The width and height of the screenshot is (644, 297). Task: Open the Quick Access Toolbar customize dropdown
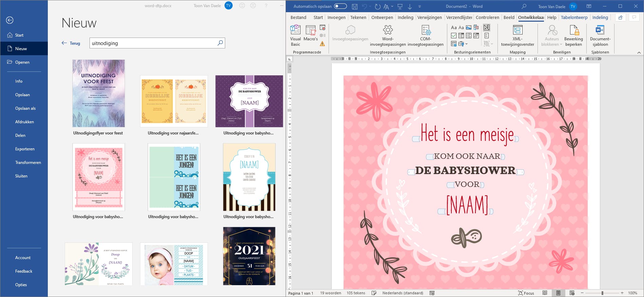pos(419,6)
